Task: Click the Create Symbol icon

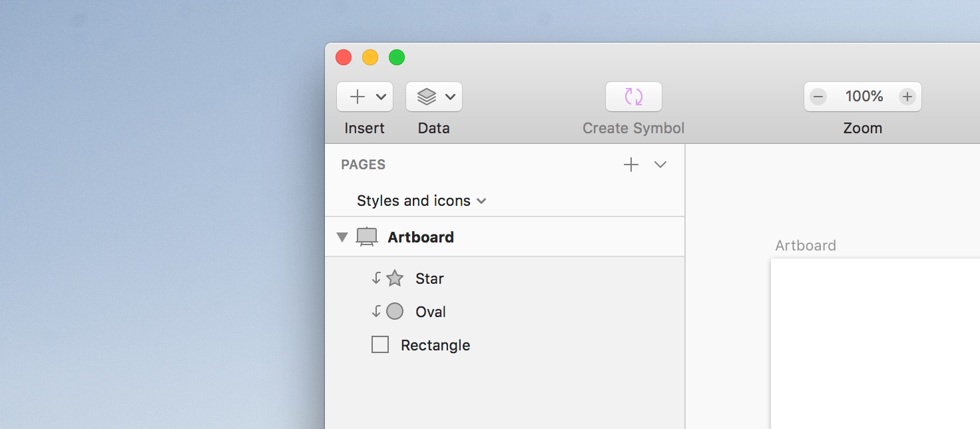Action: [x=633, y=97]
